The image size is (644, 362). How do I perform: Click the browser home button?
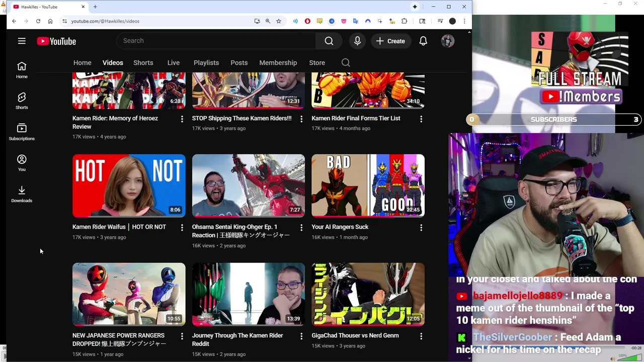point(50,21)
